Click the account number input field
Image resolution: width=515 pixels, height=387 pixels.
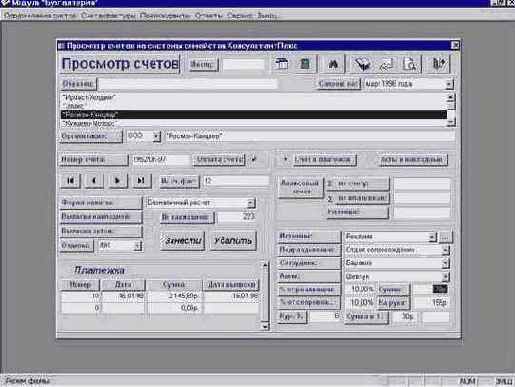(x=161, y=159)
